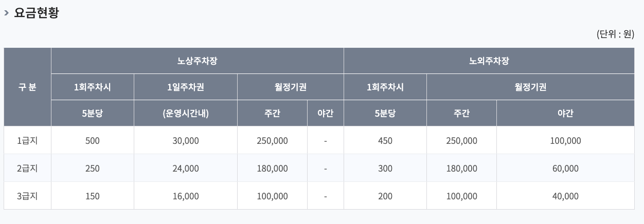Click the 40,000 night monthly pass cell

click(565, 196)
